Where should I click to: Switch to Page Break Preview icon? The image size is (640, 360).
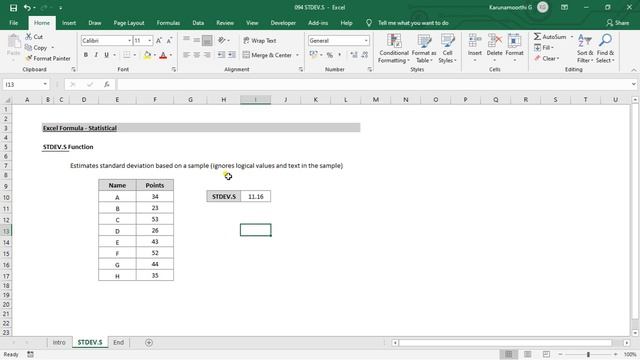point(547,354)
